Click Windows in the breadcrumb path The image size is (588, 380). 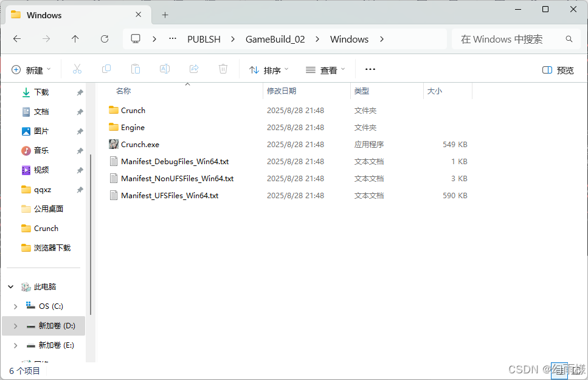coord(349,39)
